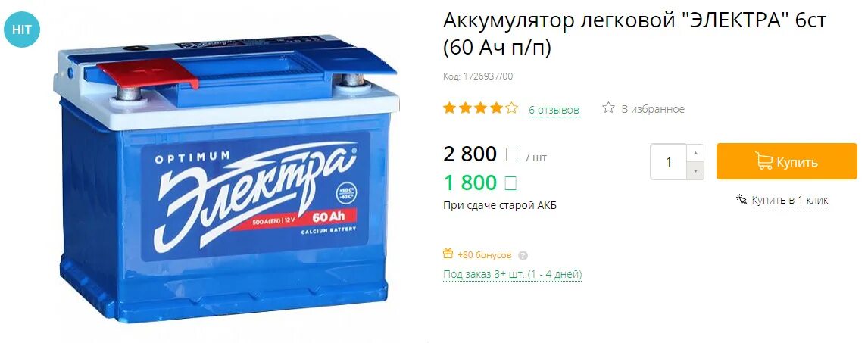Expand the Под заказ 8+ шт. availability info
This screenshot has width=868, height=343.
512,274
